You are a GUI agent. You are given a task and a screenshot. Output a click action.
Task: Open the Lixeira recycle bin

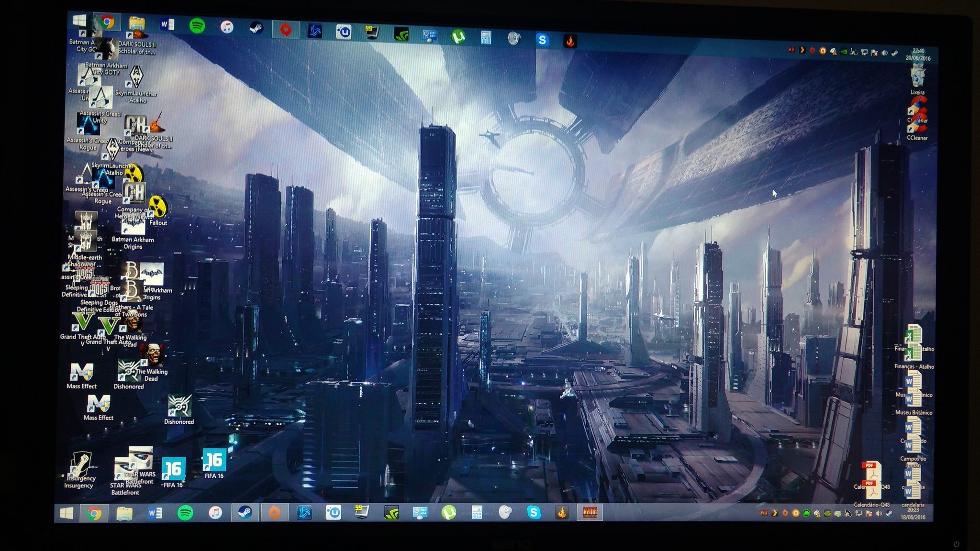pos(917,79)
